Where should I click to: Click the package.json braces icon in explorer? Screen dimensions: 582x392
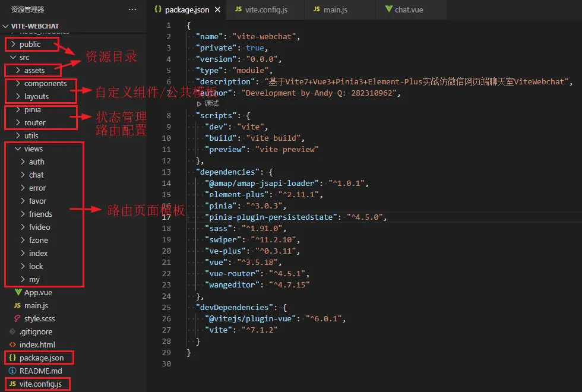pyautogui.click(x=12, y=358)
